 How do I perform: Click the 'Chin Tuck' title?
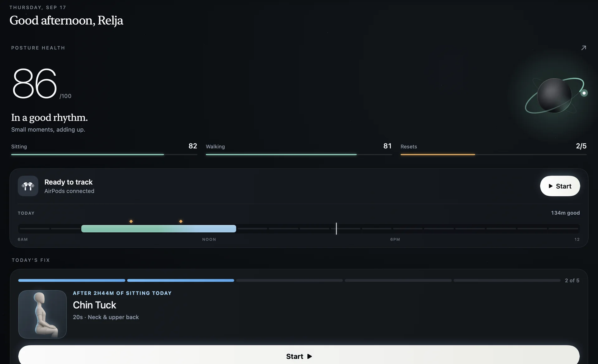click(x=94, y=305)
